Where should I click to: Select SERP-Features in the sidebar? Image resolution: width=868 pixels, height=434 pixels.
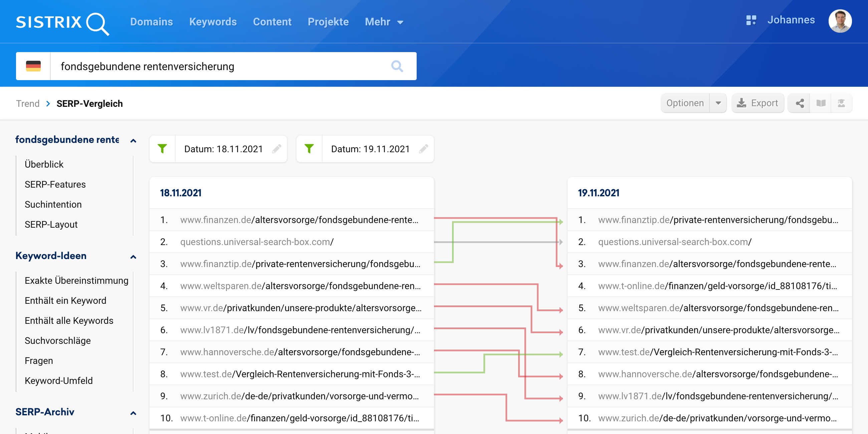[x=55, y=184]
